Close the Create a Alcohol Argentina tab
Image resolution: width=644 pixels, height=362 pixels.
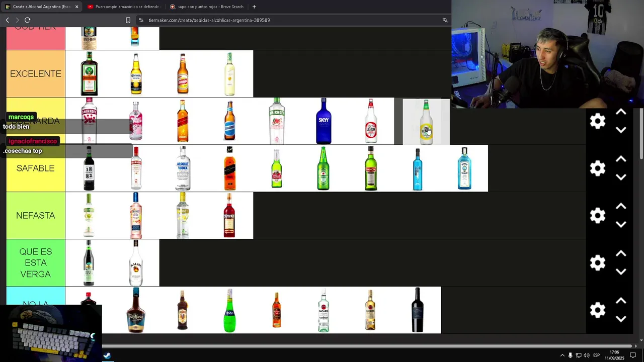point(76,7)
